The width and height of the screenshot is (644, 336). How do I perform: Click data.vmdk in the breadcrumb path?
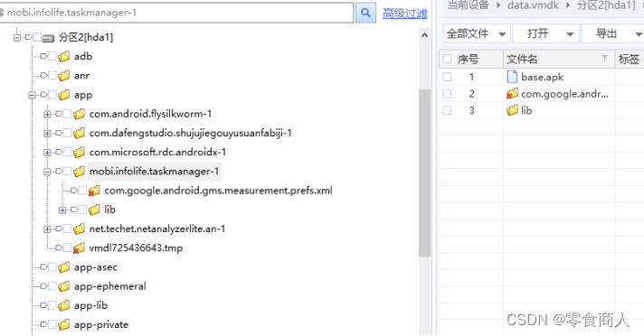click(x=533, y=5)
